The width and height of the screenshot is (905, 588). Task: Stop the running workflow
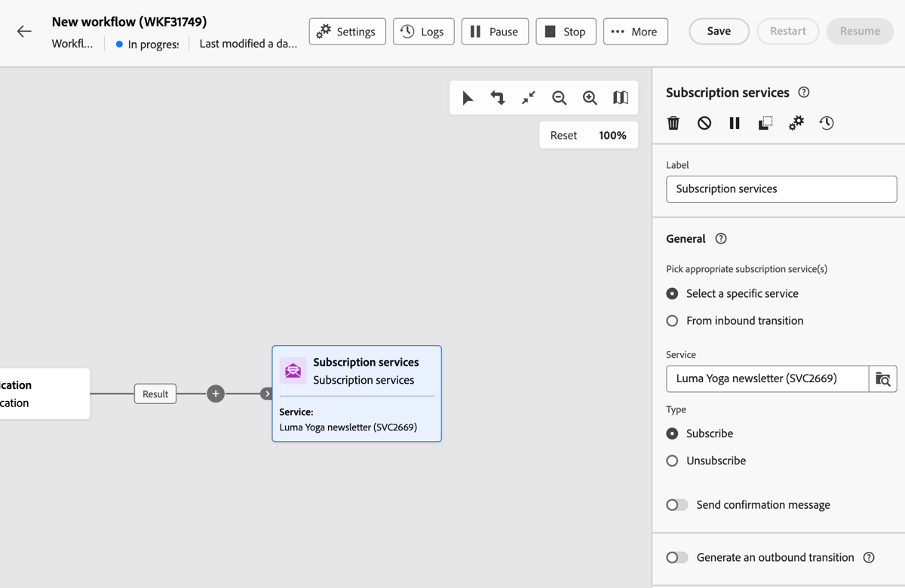point(566,32)
